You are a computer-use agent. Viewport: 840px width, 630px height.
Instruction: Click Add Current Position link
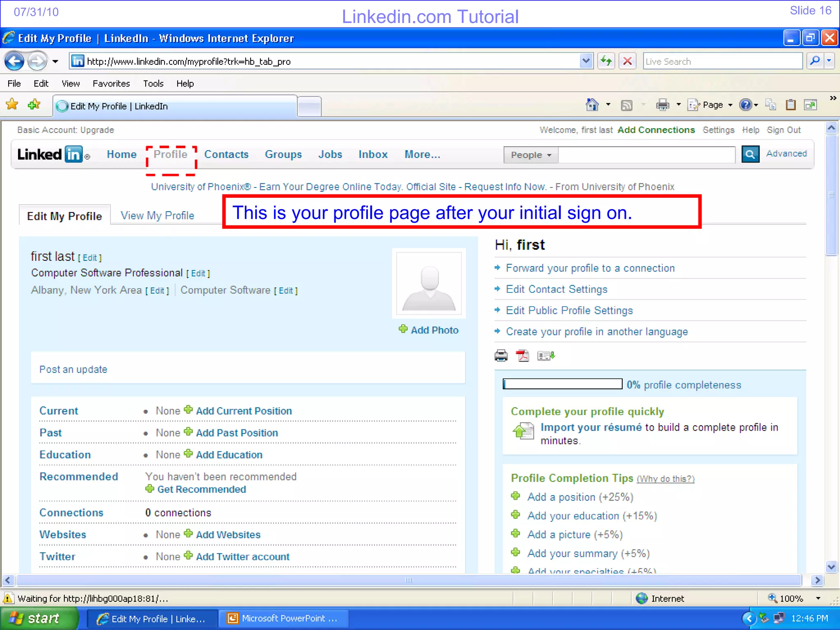click(x=244, y=411)
